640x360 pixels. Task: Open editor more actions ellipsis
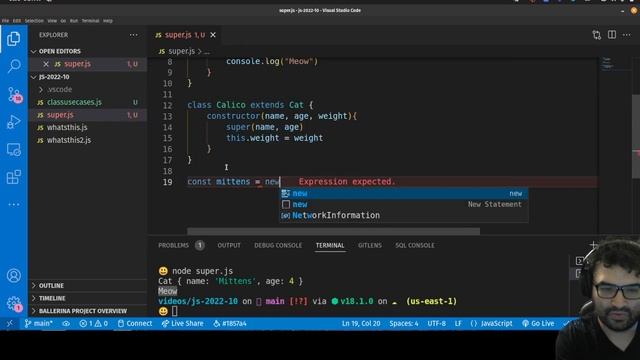click(x=627, y=35)
